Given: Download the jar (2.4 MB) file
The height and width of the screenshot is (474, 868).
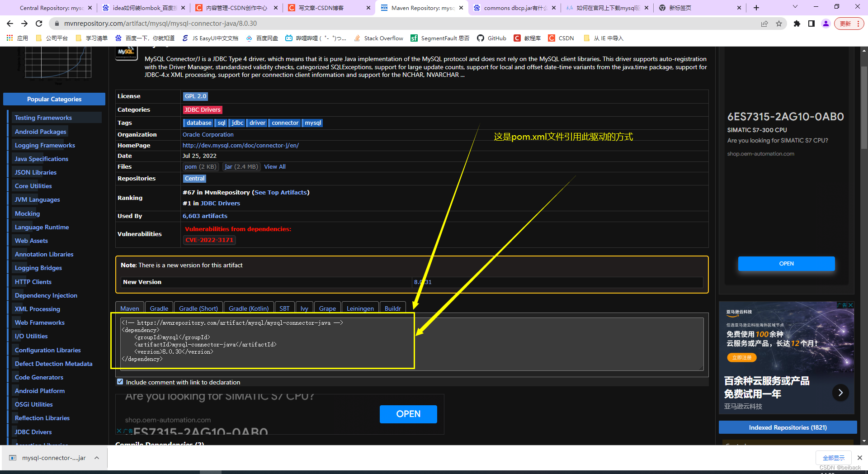Looking at the screenshot, I should coord(241,166).
